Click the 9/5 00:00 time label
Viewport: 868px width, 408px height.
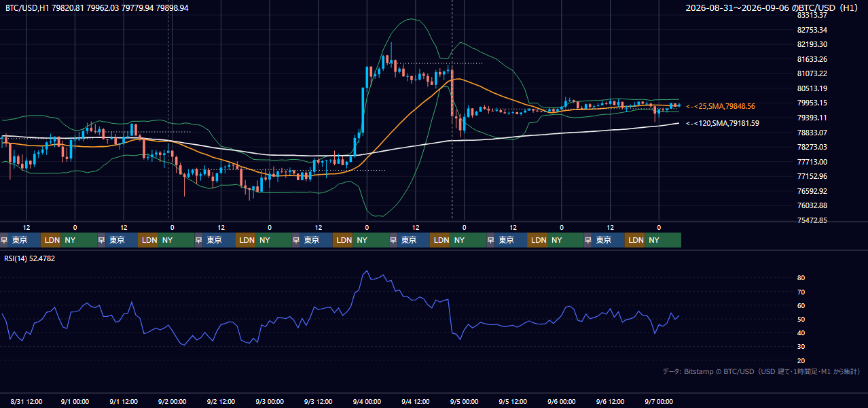pyautogui.click(x=464, y=401)
